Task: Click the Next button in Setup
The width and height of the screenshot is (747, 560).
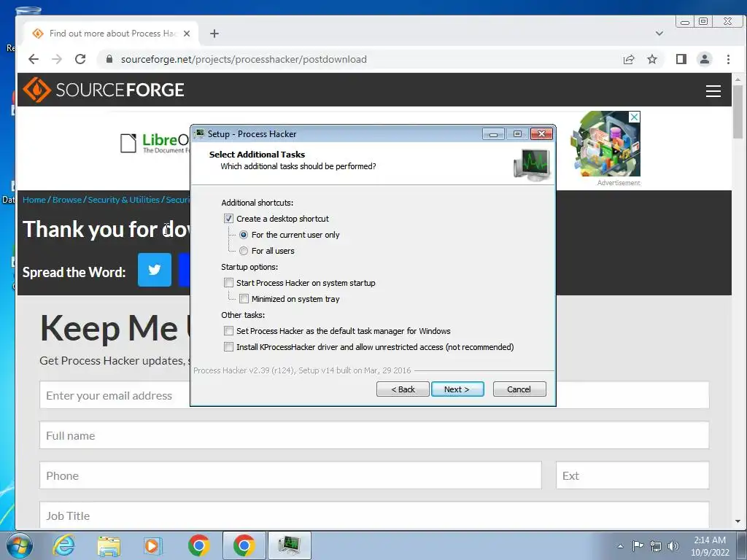Action: click(457, 389)
